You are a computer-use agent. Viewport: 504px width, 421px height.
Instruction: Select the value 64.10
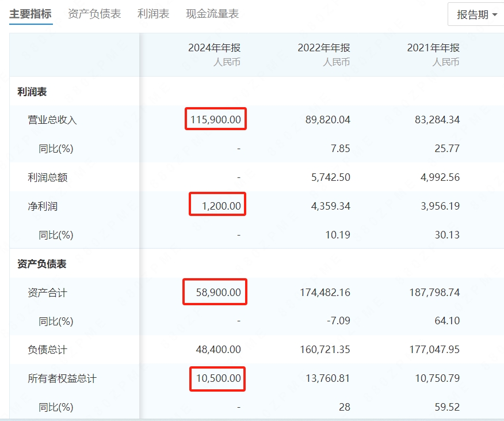(x=447, y=321)
